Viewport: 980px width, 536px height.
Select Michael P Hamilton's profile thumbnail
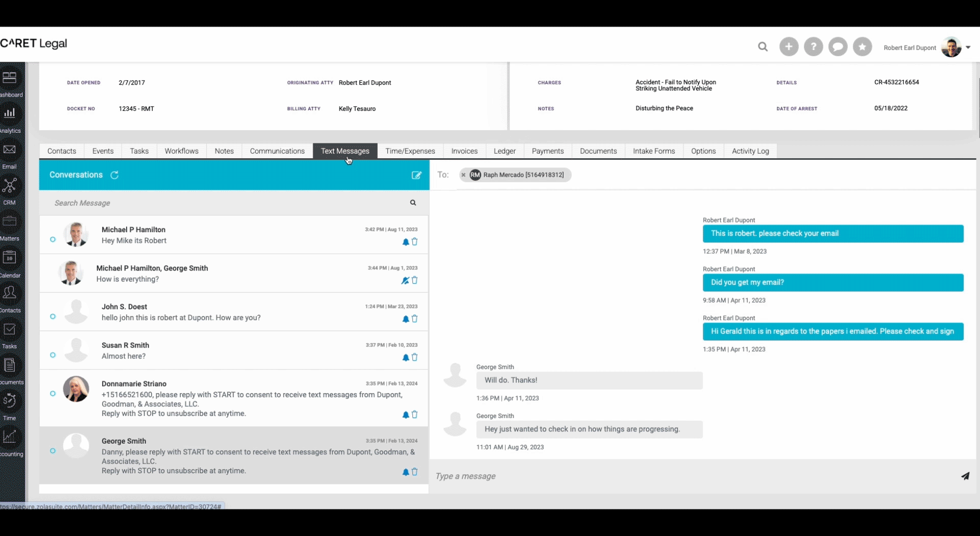coord(76,234)
